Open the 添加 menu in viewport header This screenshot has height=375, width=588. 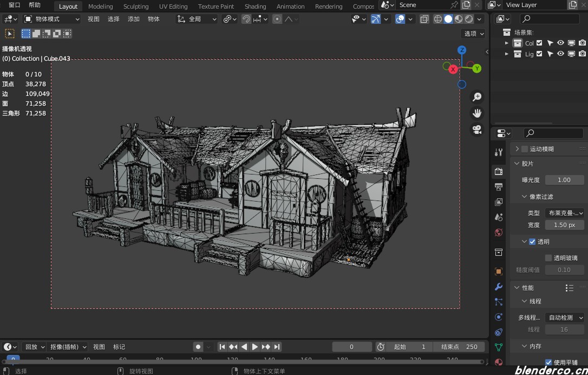coord(134,19)
